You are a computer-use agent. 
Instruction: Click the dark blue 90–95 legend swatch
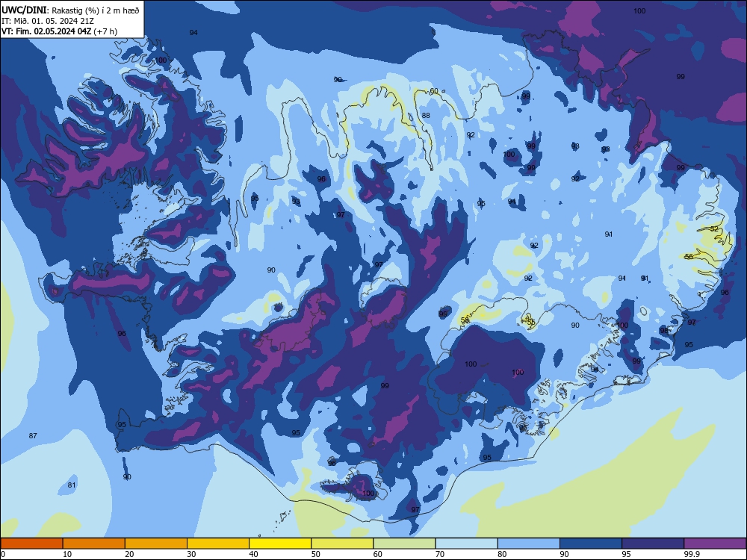point(591,544)
